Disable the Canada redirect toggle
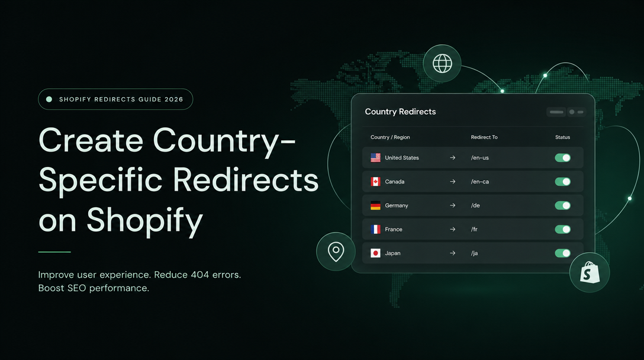This screenshot has height=360, width=644. click(563, 182)
